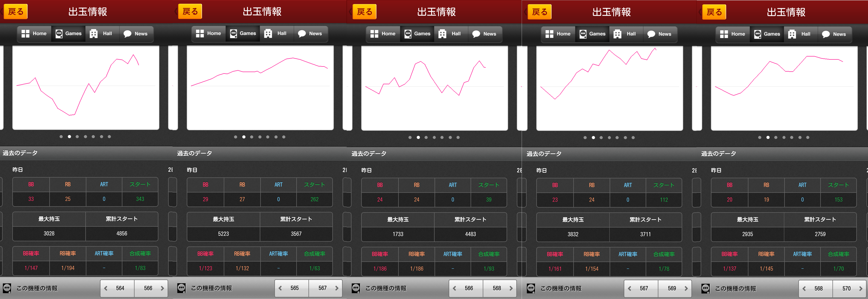
Task: Open the chart above BB 20 data
Action: pos(784,88)
